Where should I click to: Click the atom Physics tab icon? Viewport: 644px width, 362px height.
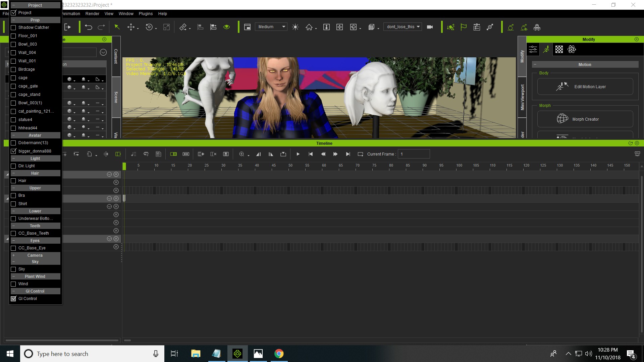coord(572,49)
